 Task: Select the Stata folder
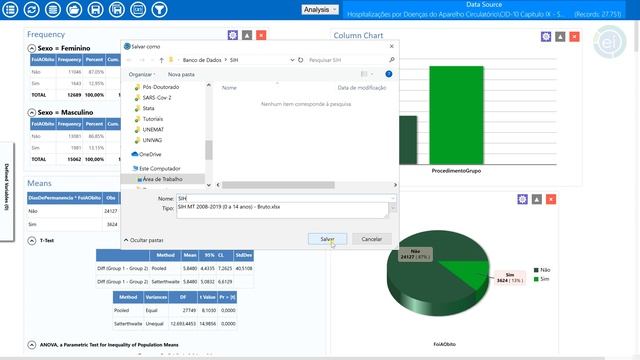(x=148, y=108)
